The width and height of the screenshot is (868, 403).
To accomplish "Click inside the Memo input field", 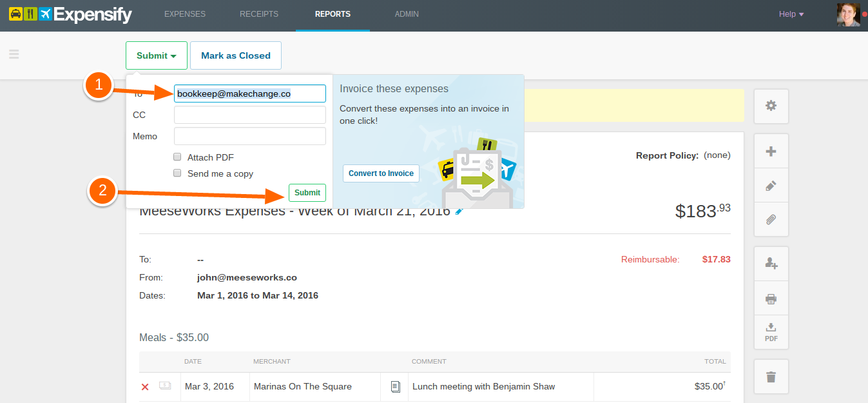I will click(249, 135).
